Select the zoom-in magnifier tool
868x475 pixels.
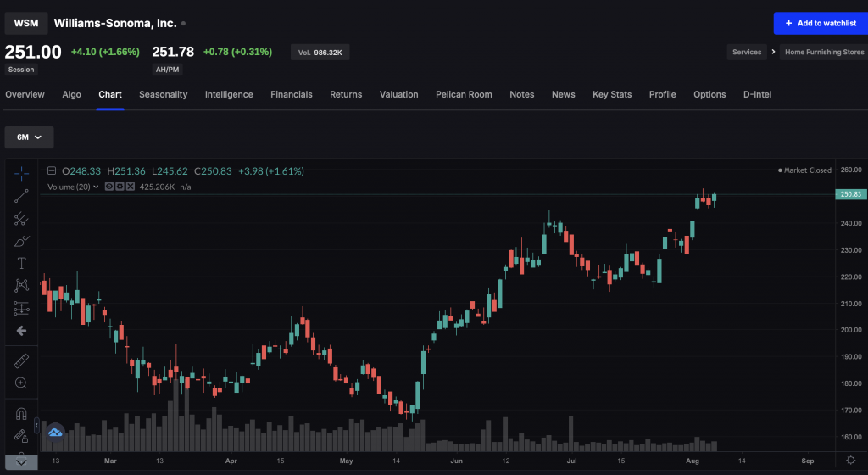click(x=21, y=383)
